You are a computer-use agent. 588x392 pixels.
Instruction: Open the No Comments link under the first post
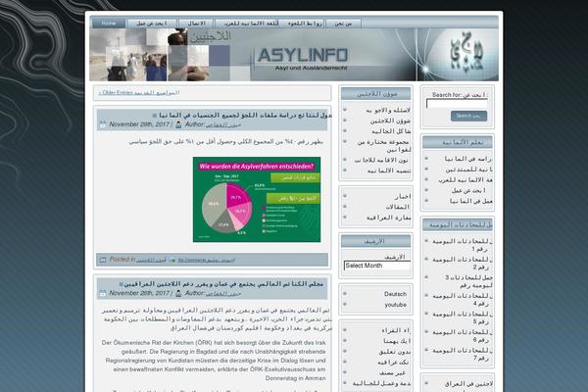click(x=206, y=260)
